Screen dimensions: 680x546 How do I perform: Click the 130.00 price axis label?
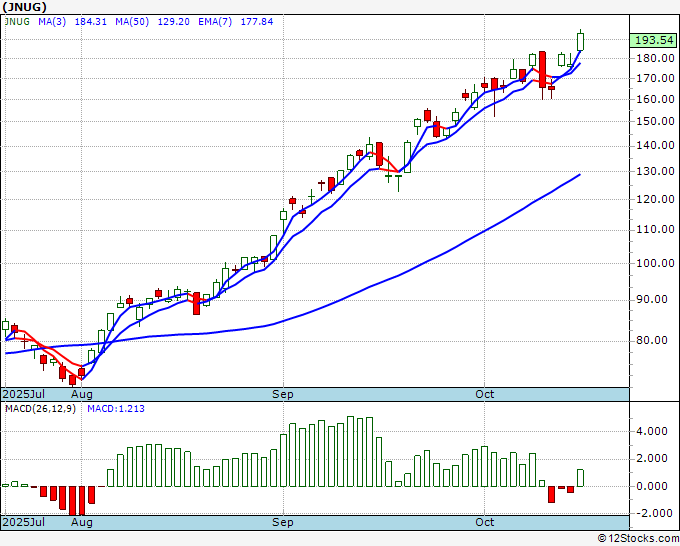click(655, 171)
